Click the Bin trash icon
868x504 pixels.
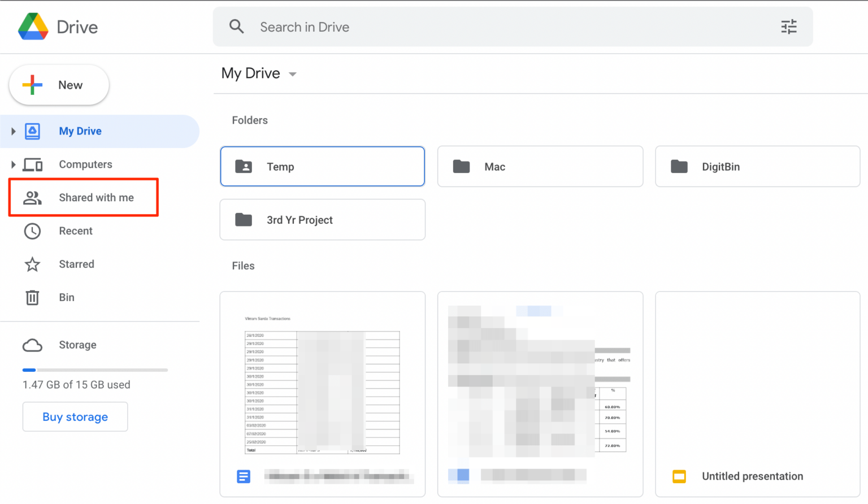33,297
